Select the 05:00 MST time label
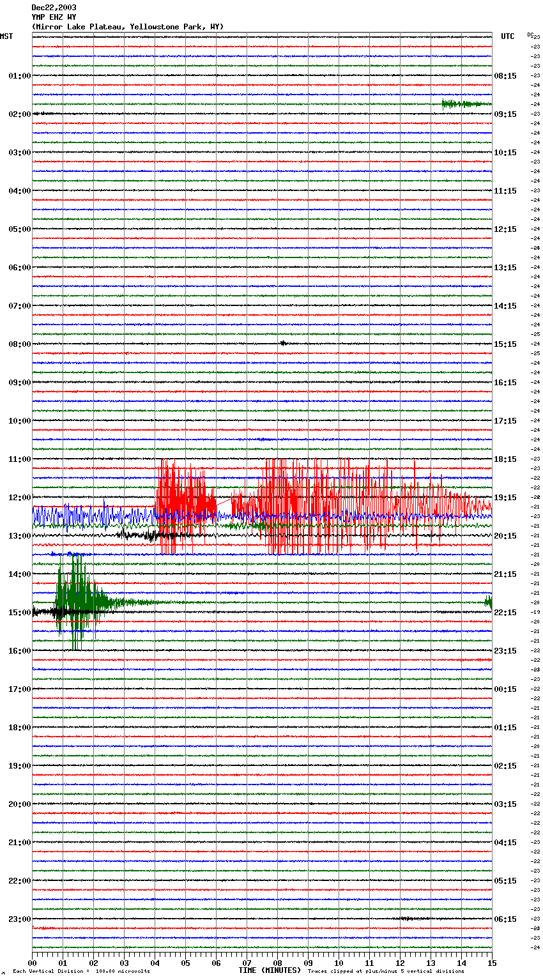Viewport: 543px width, 980px height. coord(20,229)
